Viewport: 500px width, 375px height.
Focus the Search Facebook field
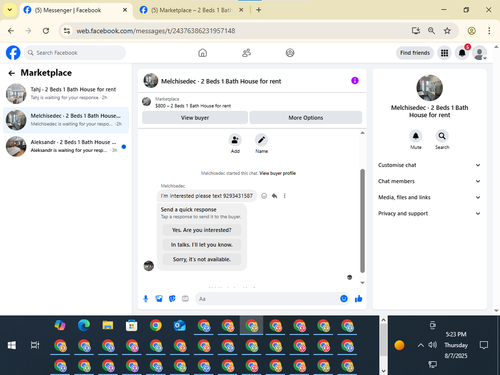(75, 53)
